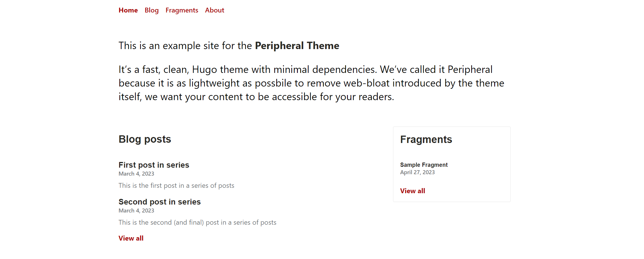Visit the About page

coord(214,10)
